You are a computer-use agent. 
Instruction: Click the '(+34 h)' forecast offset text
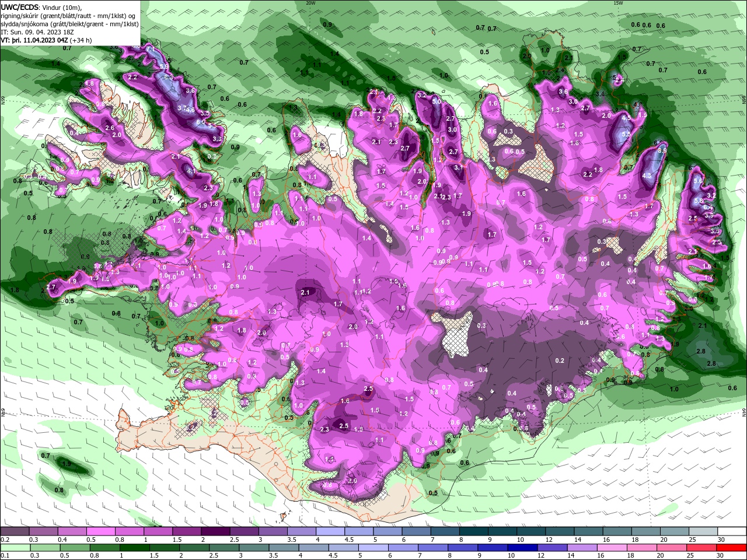pos(81,40)
